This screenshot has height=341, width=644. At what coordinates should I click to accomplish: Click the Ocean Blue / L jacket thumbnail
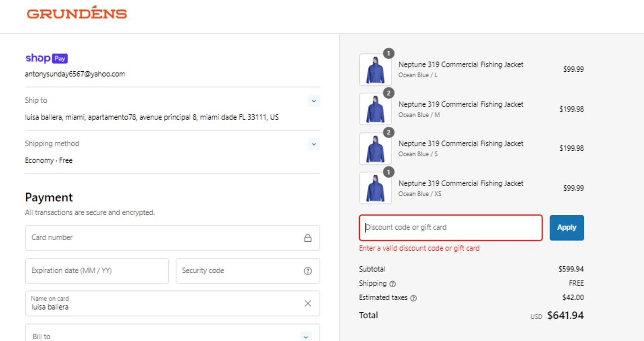pyautogui.click(x=375, y=70)
